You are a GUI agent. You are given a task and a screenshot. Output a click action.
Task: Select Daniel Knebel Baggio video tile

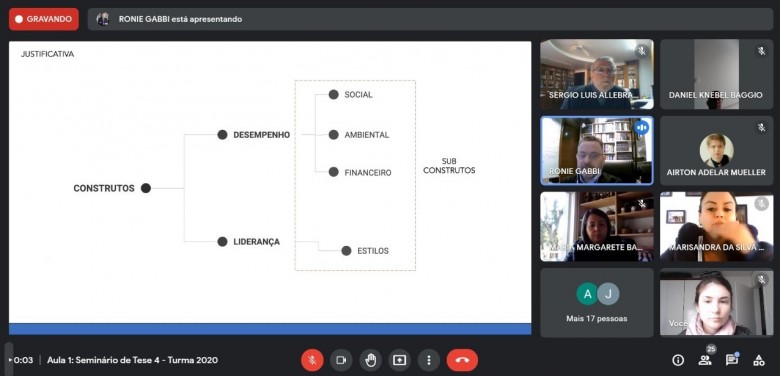[x=716, y=74]
